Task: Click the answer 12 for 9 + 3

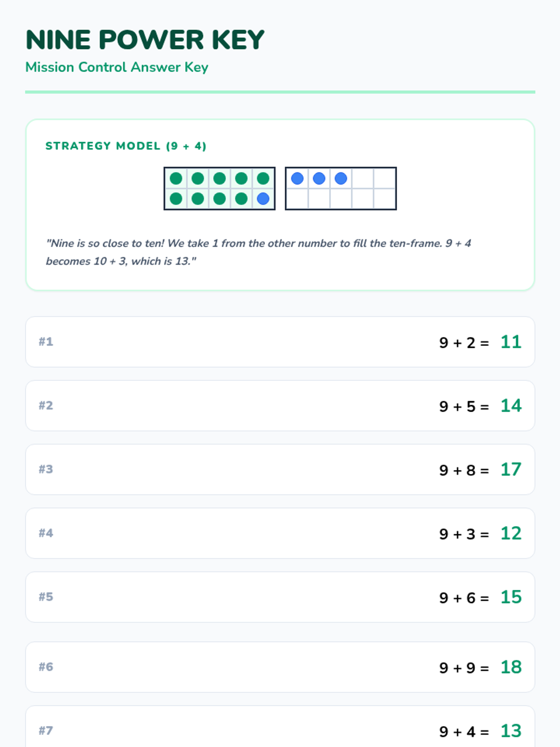Action: [511, 533]
